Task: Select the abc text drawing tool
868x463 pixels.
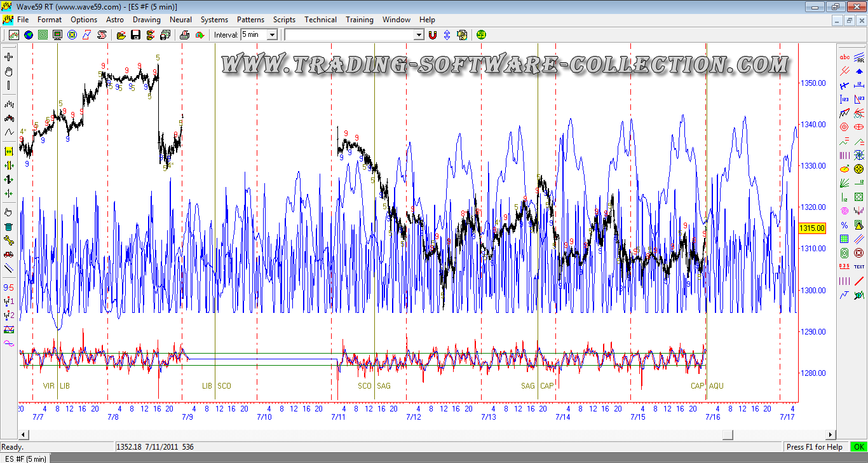Action: tap(844, 57)
